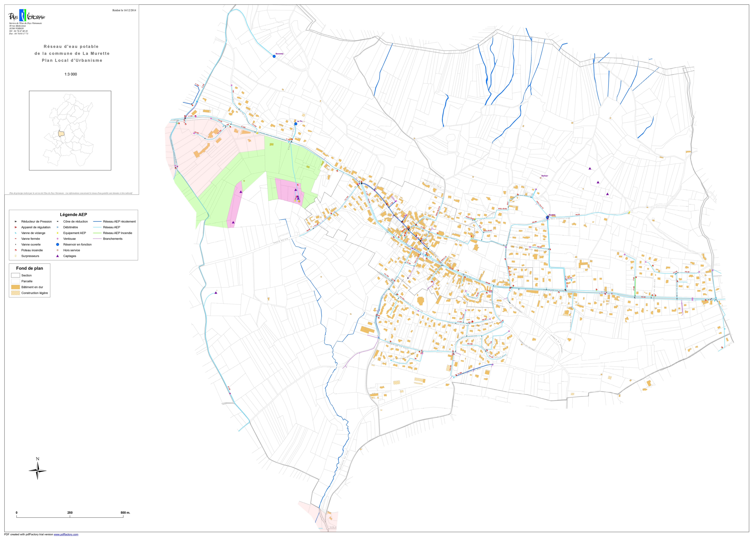756x538 pixels.
Task: Click the Bavonnes reservoir marker on map
Action: pos(274,56)
